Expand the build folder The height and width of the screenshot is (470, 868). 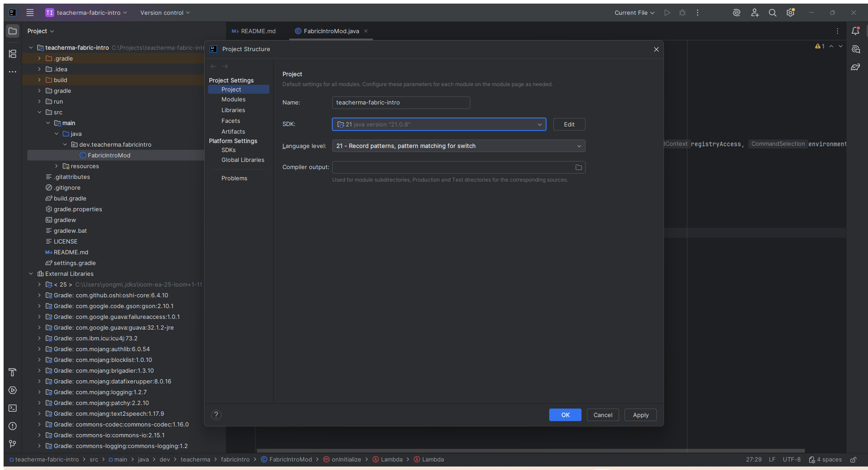[x=39, y=80]
